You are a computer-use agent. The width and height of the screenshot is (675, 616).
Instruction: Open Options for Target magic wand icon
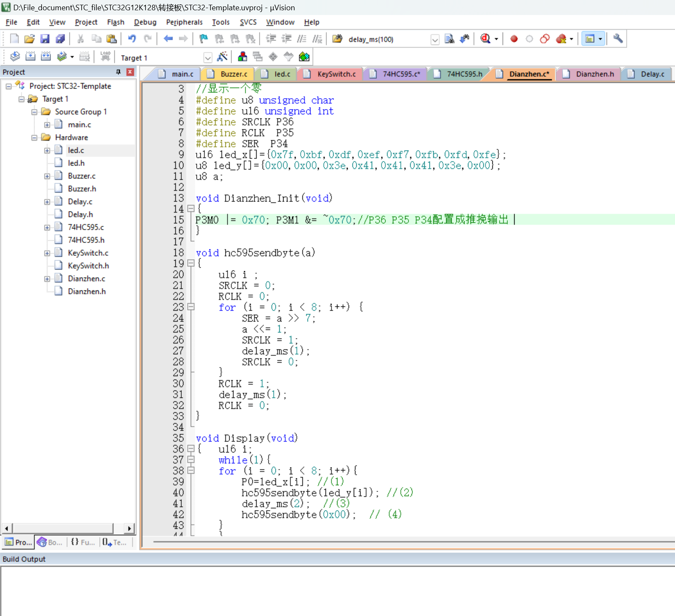point(222,57)
